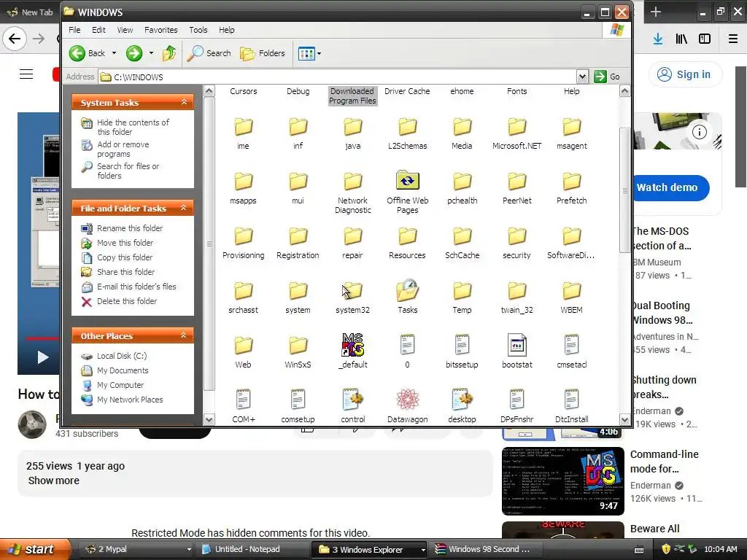The height and width of the screenshot is (560, 747).
Task: Toggle the Folders pane button
Action: click(x=263, y=53)
